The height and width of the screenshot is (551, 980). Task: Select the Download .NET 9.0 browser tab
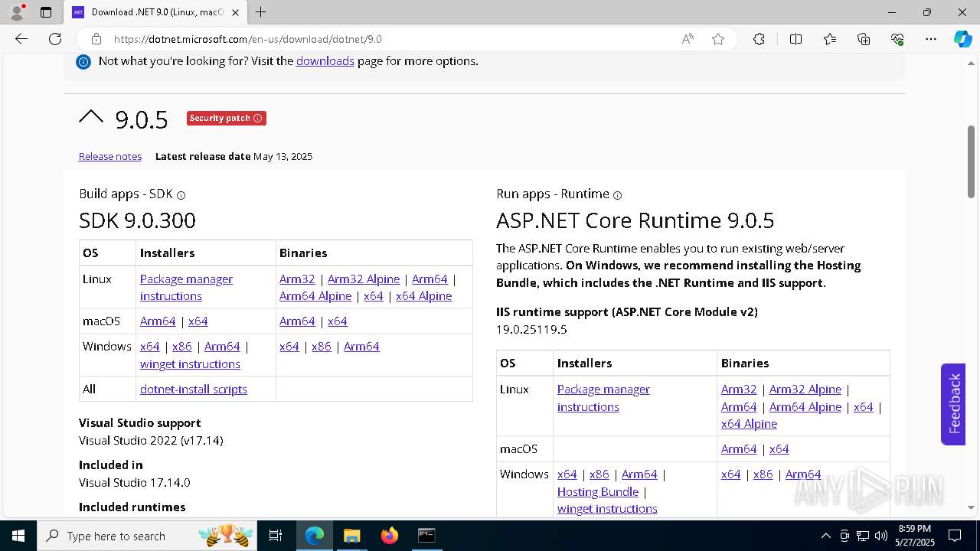pos(156,12)
